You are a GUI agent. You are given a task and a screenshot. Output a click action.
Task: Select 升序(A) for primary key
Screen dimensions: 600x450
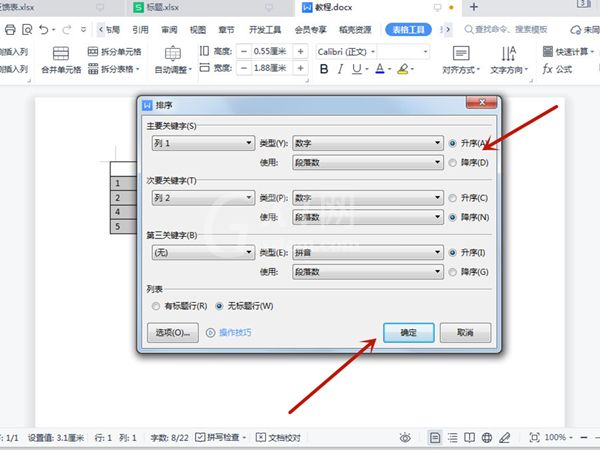(x=453, y=143)
